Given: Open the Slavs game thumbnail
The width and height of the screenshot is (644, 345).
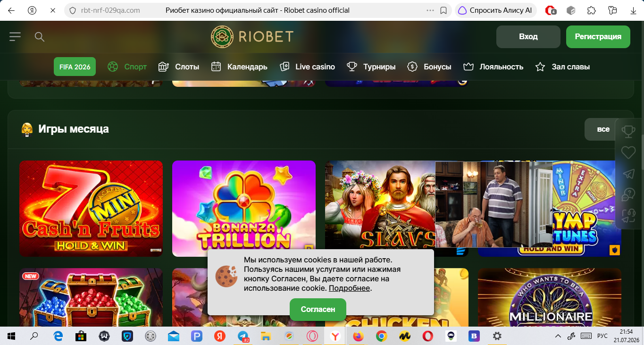Looking at the screenshot, I should click(380, 209).
